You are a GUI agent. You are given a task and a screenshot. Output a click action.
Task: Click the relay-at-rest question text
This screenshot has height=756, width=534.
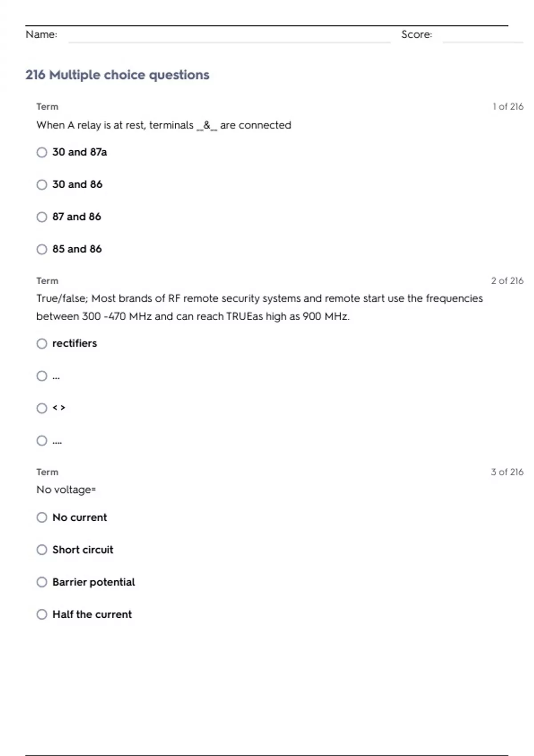(164, 125)
